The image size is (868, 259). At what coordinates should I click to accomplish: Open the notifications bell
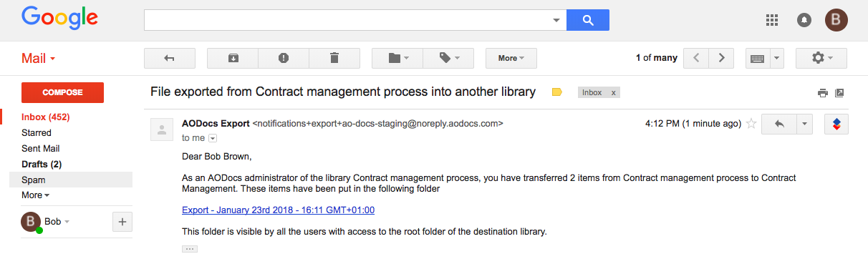[x=804, y=21]
